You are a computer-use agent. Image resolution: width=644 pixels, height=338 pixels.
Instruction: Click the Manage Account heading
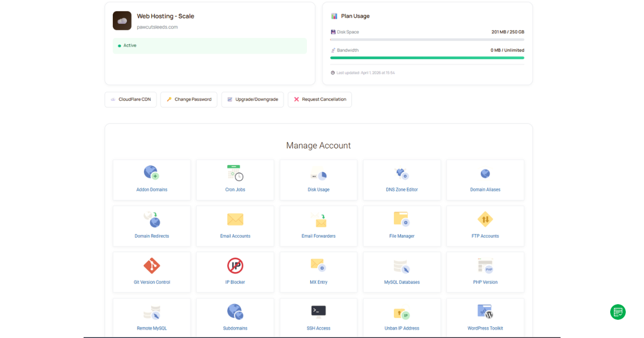319,145
